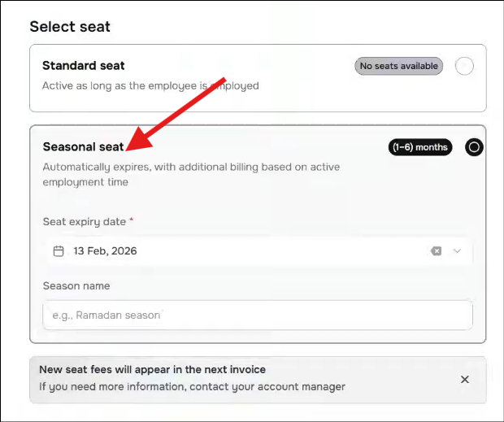Click the Seasonal seat title

point(83,146)
